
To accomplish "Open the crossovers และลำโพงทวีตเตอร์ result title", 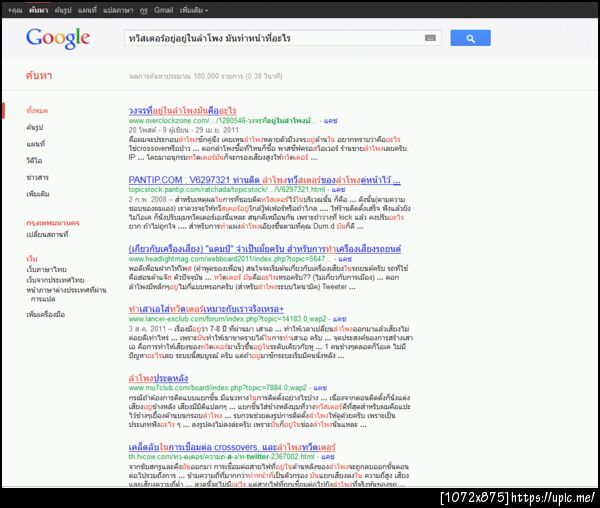I will coord(232,447).
